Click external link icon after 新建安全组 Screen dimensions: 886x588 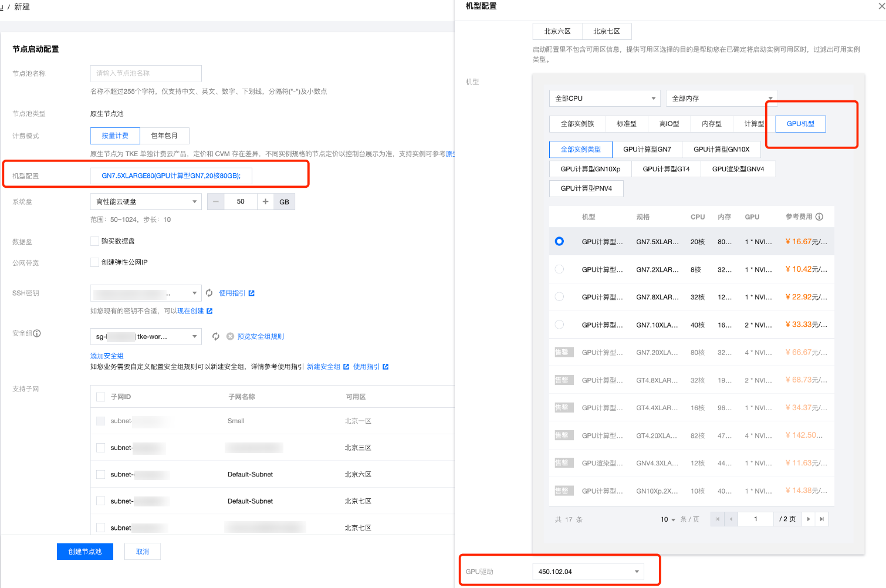pyautogui.click(x=346, y=367)
